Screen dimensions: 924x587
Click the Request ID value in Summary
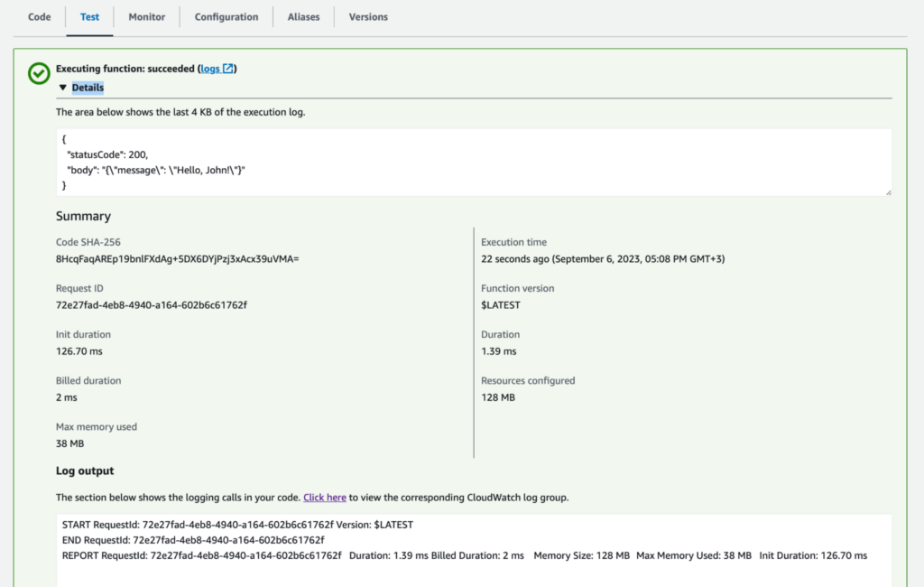[152, 305]
